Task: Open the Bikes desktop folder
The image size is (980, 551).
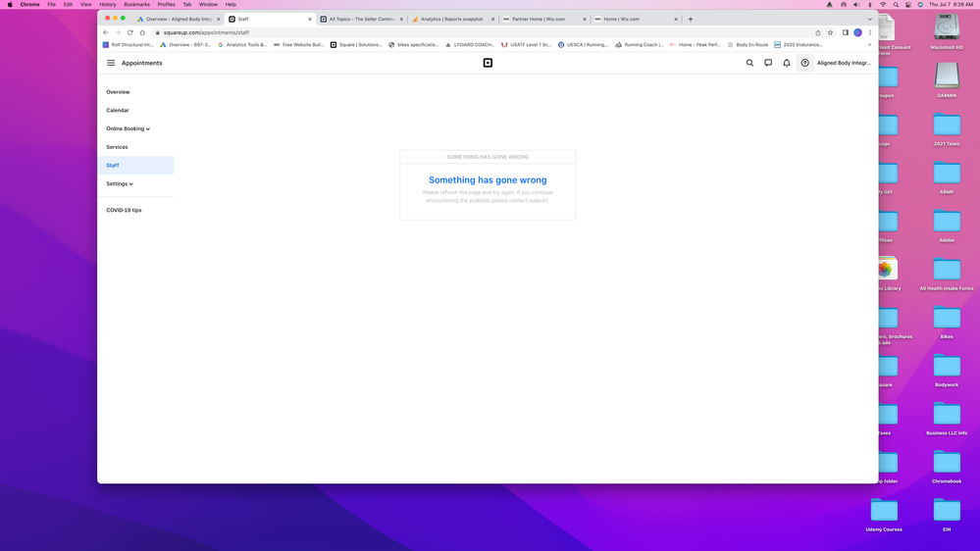Action: (947, 323)
